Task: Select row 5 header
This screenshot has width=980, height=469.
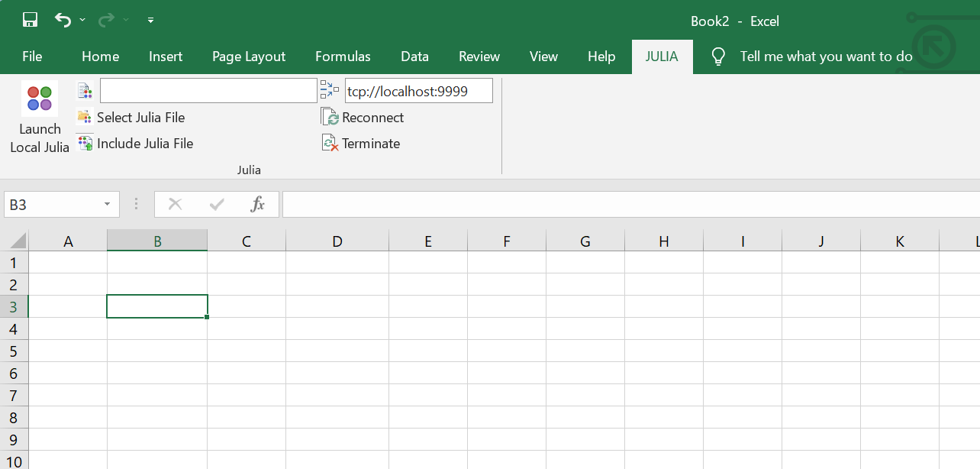Action: coord(14,351)
